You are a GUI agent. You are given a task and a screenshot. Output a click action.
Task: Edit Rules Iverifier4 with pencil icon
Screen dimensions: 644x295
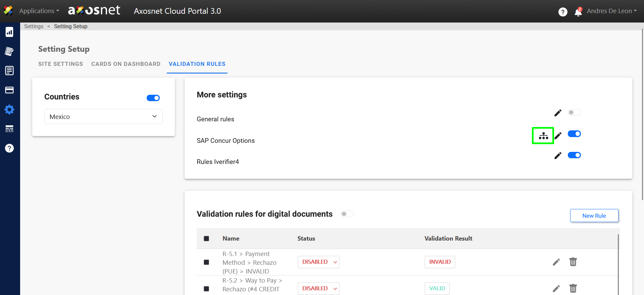point(558,156)
